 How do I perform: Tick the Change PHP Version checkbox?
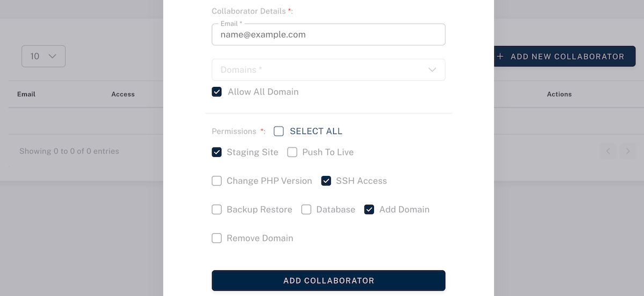coord(217,181)
